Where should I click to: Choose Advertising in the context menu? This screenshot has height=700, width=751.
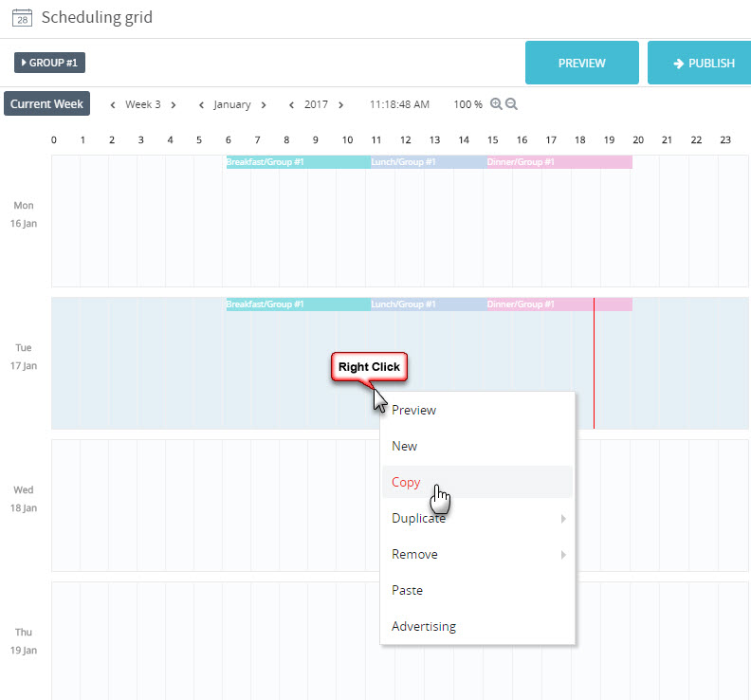click(x=478, y=626)
